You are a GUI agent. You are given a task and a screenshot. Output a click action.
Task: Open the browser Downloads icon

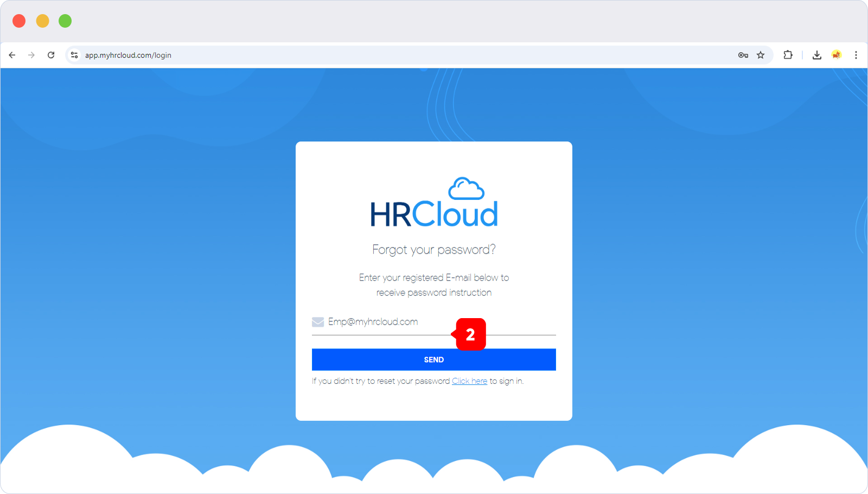tap(817, 55)
